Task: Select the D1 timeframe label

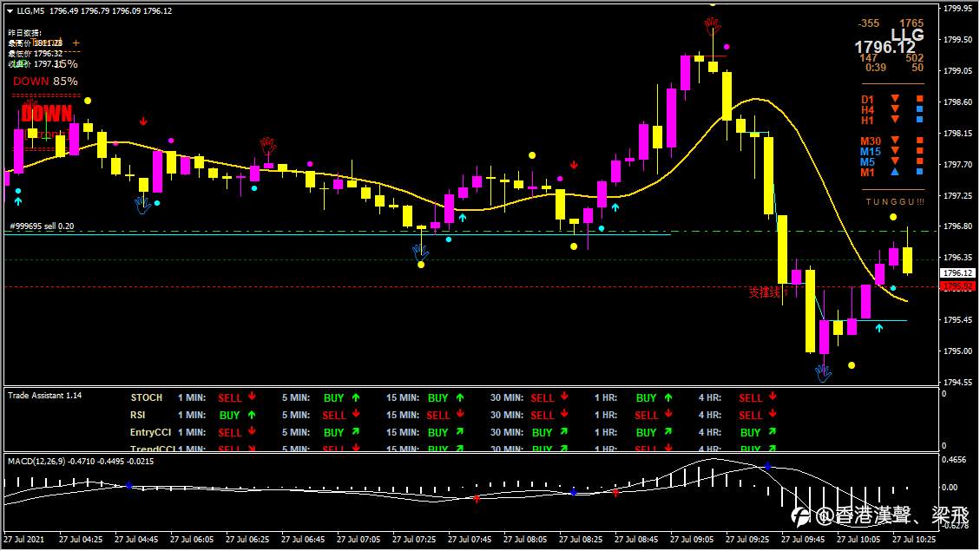Action: pos(867,99)
